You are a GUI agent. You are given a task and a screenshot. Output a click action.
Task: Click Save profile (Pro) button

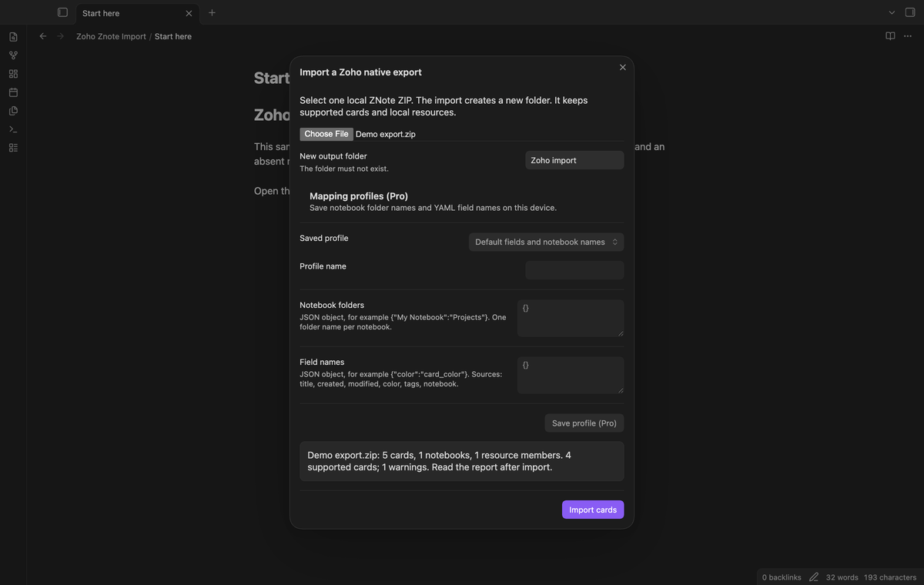pos(584,423)
